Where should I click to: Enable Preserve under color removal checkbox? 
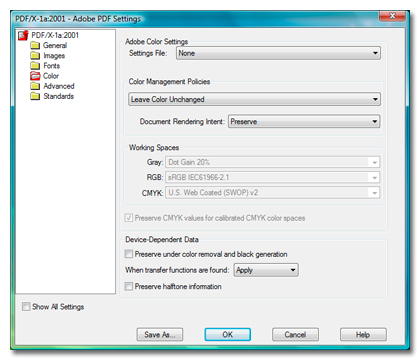coord(129,254)
